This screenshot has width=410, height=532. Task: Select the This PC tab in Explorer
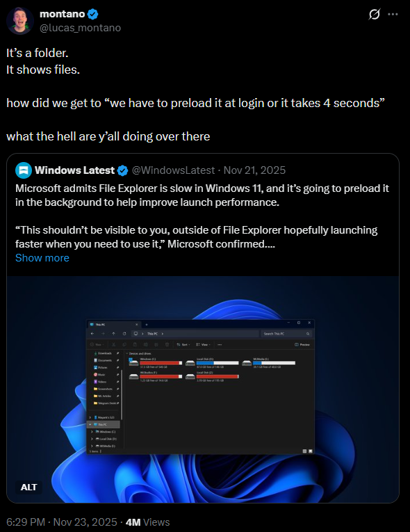(113, 324)
